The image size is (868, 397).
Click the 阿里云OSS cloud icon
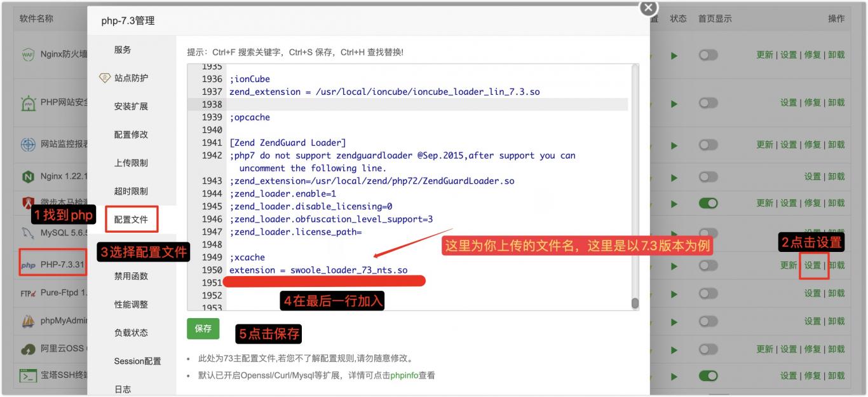[28, 349]
